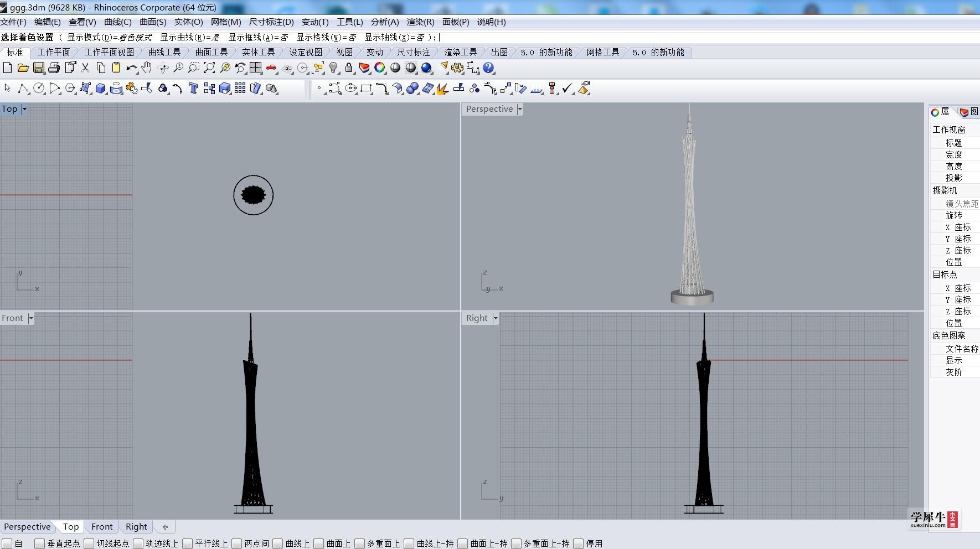Toggle the 停用 osnap checkbox
Image resolution: width=980 pixels, height=549 pixels.
(579, 543)
